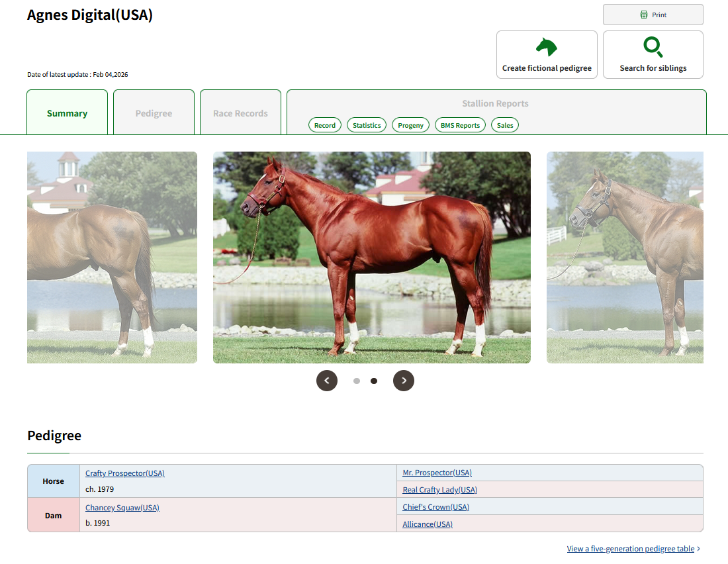Click the 'ch. 1979' text
728x564 pixels.
tap(99, 489)
